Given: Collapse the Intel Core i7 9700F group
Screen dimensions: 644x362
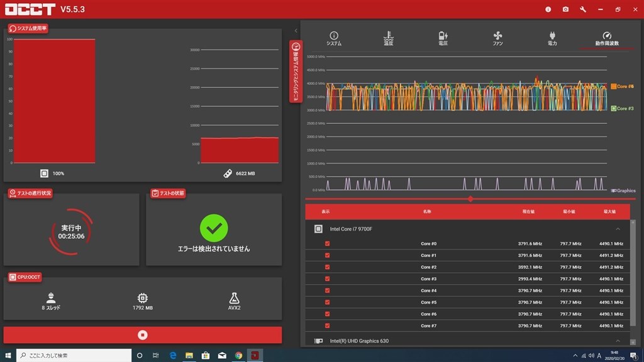Looking at the screenshot, I should (618, 229).
